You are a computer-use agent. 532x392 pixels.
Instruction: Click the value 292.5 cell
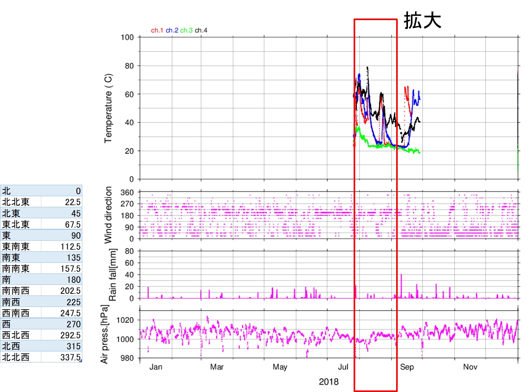point(62,335)
